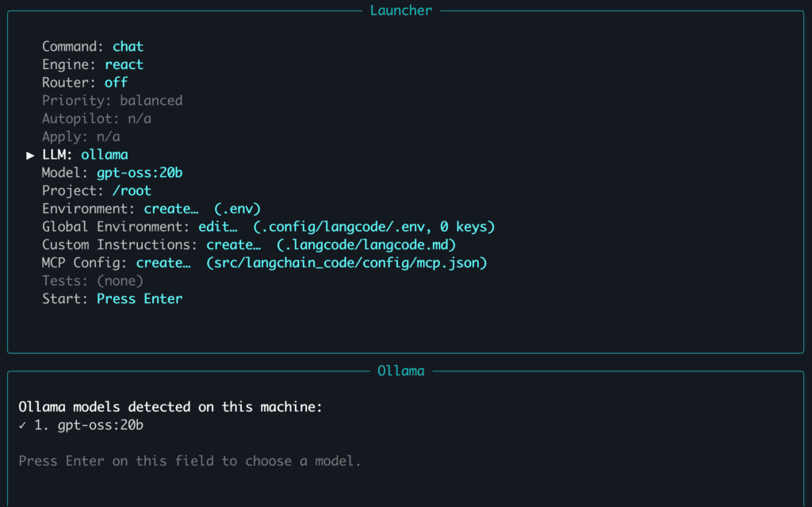Click the arrow marker beside LLM

[30, 155]
